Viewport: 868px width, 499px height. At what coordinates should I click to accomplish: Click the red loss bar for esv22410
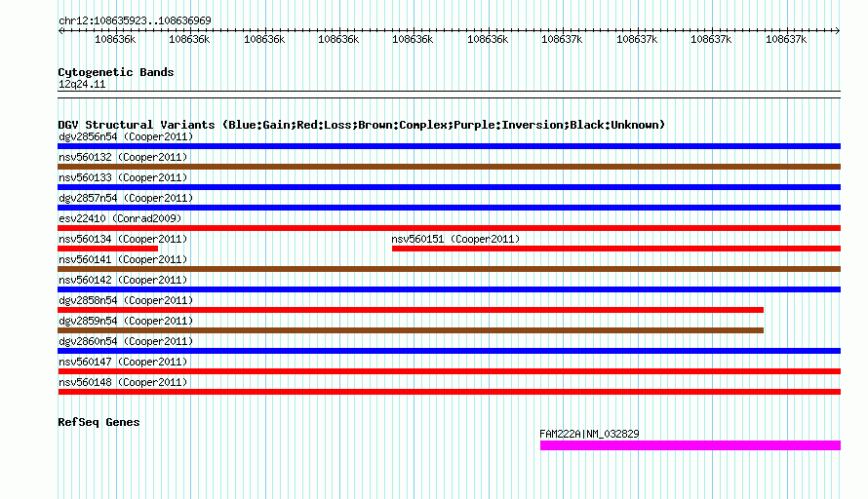tap(449, 228)
